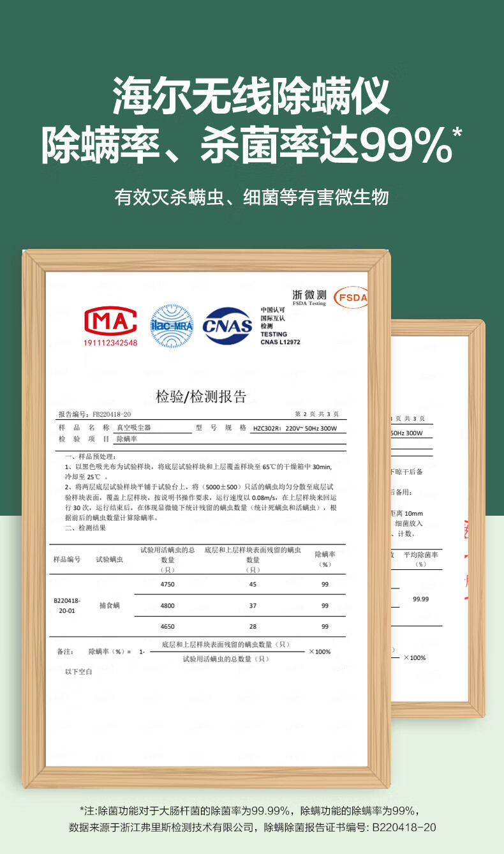The height and width of the screenshot is (854, 504).
Task: Click the sample name 真空吸尘器
Action: [134, 428]
